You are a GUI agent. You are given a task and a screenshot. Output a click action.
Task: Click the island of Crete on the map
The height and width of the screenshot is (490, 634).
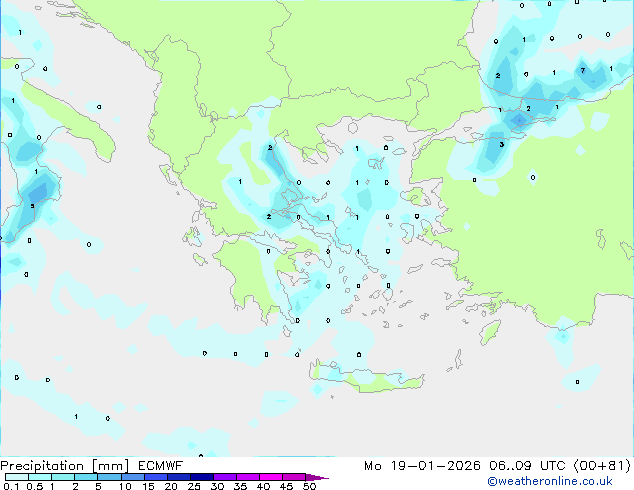(x=366, y=377)
